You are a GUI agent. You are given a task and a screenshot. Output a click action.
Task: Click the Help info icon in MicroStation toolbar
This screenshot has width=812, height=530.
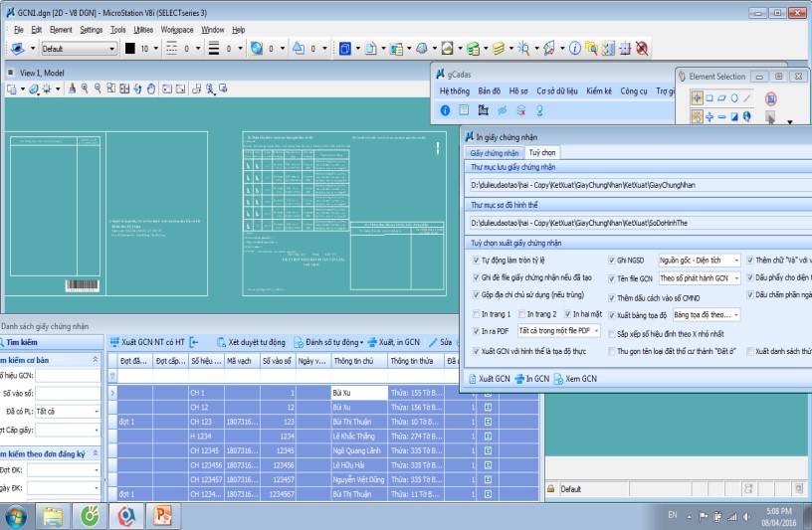click(574, 48)
